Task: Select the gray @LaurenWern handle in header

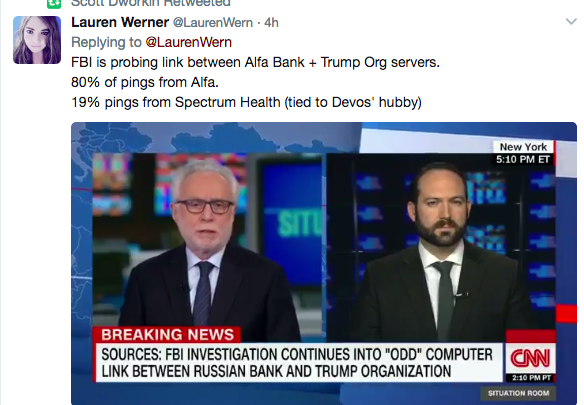Action: (213, 23)
